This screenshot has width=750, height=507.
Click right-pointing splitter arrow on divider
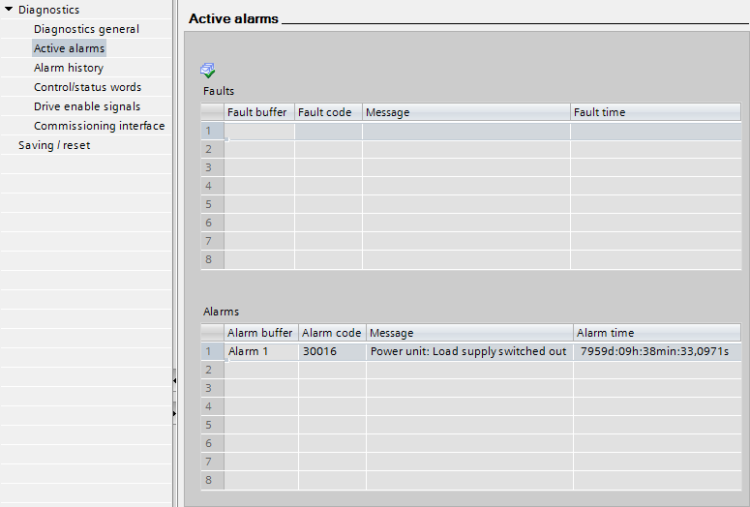tap(174, 413)
